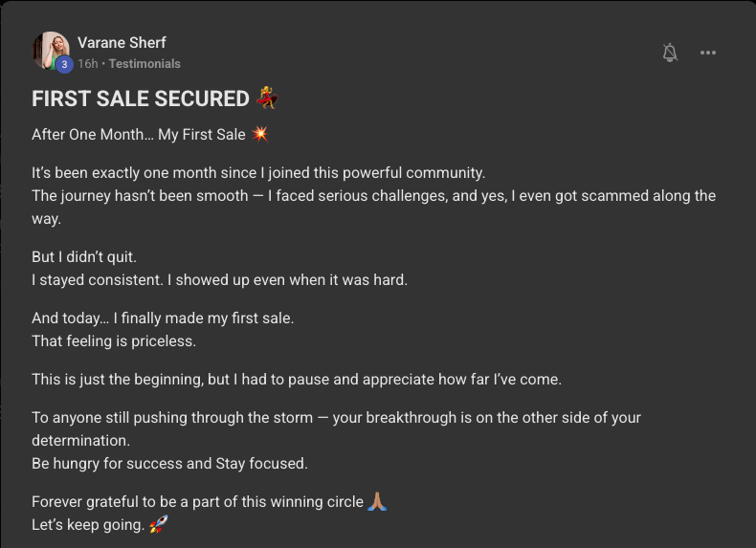
Task: Click the 'But I didn't quit.' line
Action: [84, 257]
